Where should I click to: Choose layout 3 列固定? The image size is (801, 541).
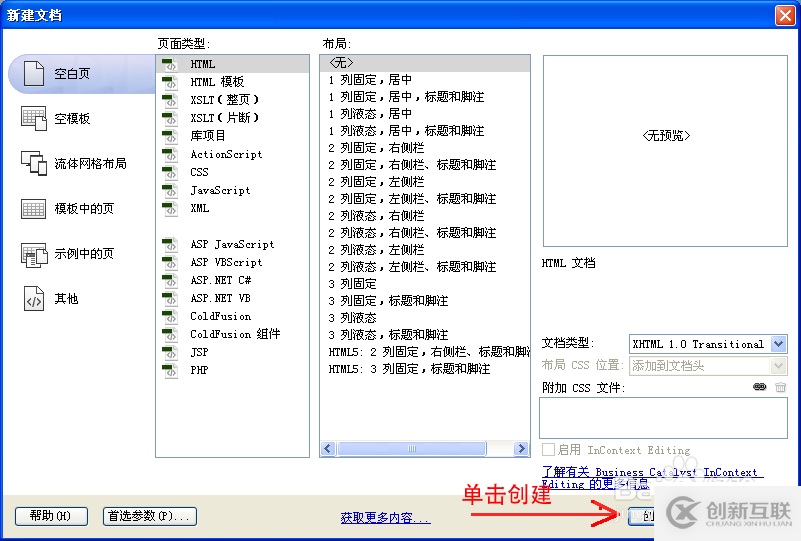tap(425, 284)
